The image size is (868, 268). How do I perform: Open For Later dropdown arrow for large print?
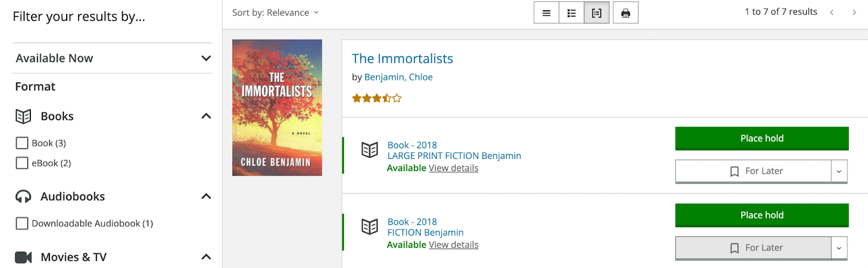tap(839, 171)
